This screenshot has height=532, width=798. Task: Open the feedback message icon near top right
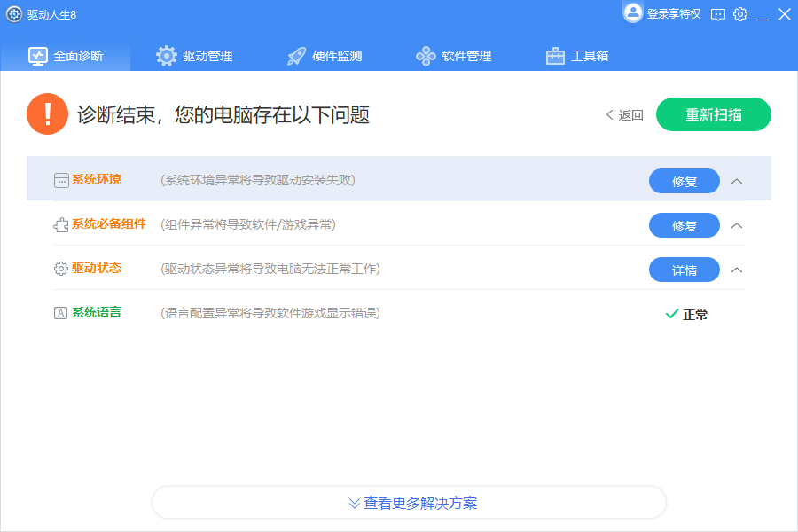(x=717, y=14)
